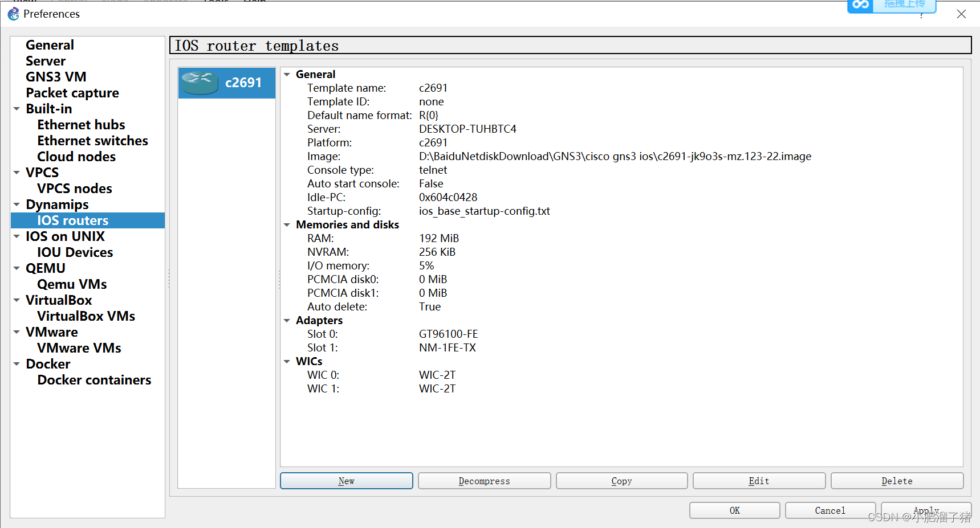Screen dimensions: 980x528
Task: Click the NVRAM 256 KiB row
Action: click(621, 252)
